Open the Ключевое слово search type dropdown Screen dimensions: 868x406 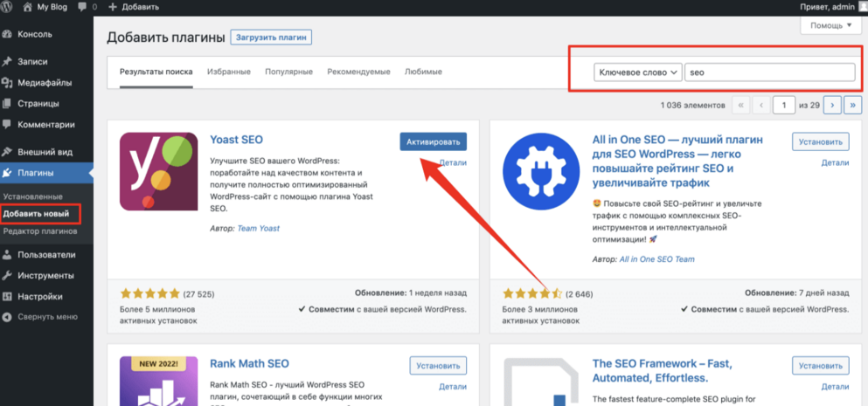coord(638,72)
